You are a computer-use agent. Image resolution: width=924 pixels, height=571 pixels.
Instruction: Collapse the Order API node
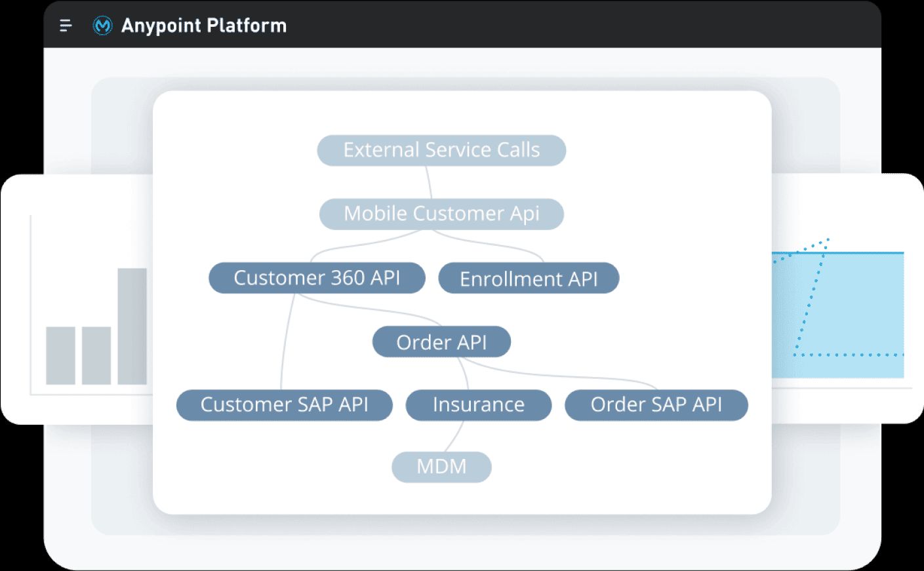click(x=441, y=342)
